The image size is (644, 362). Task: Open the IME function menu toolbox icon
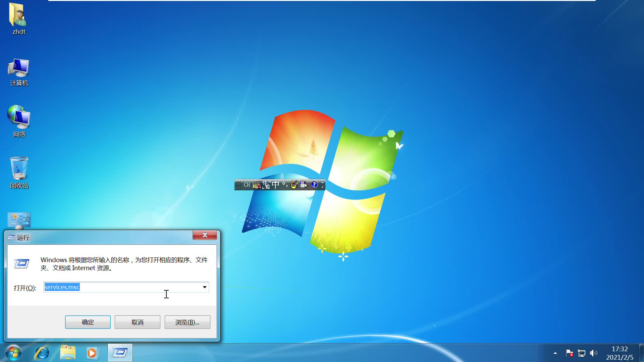[294, 185]
